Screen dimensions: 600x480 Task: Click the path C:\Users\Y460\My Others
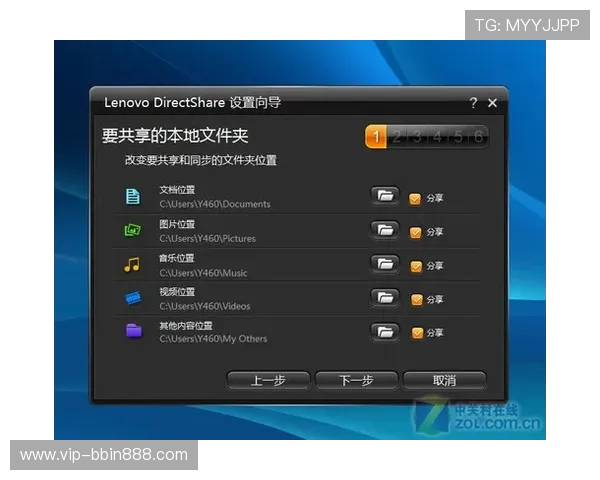213,339
